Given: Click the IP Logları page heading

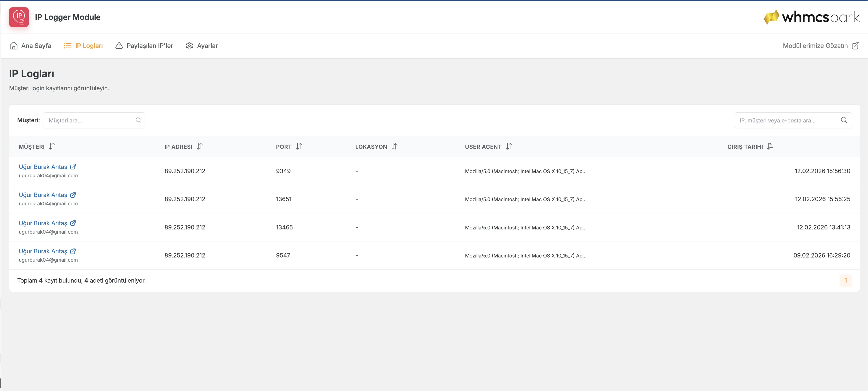Looking at the screenshot, I should [x=32, y=74].
